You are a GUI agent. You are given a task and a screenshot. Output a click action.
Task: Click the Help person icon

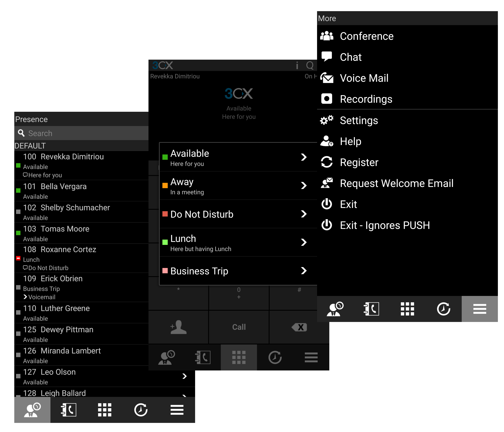326,141
